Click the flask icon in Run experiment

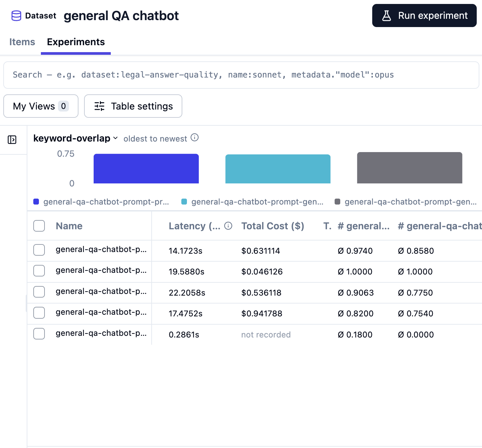click(x=386, y=16)
